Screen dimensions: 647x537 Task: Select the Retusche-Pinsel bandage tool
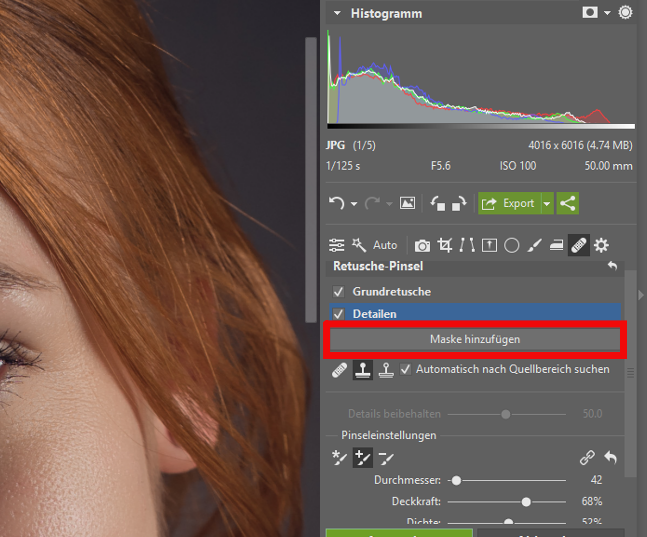click(579, 245)
